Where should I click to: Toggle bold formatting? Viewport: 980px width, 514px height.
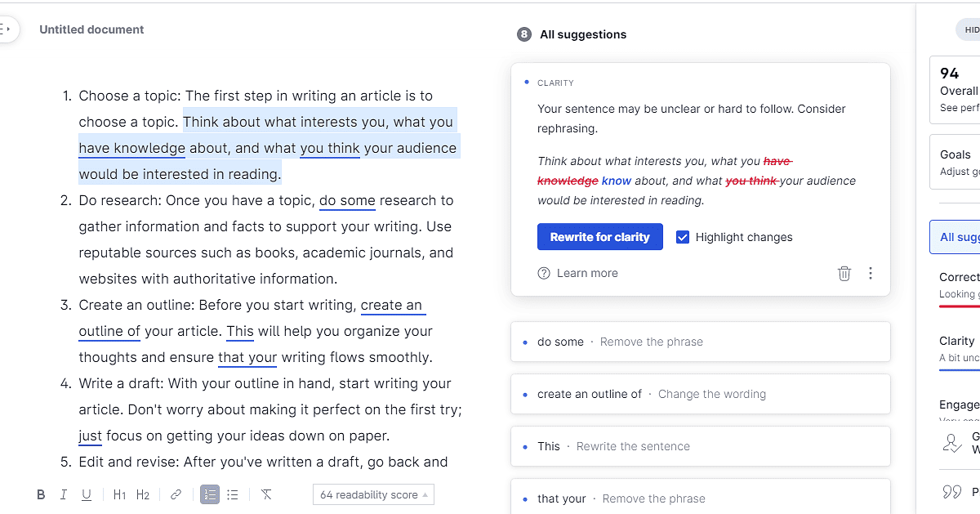40,494
